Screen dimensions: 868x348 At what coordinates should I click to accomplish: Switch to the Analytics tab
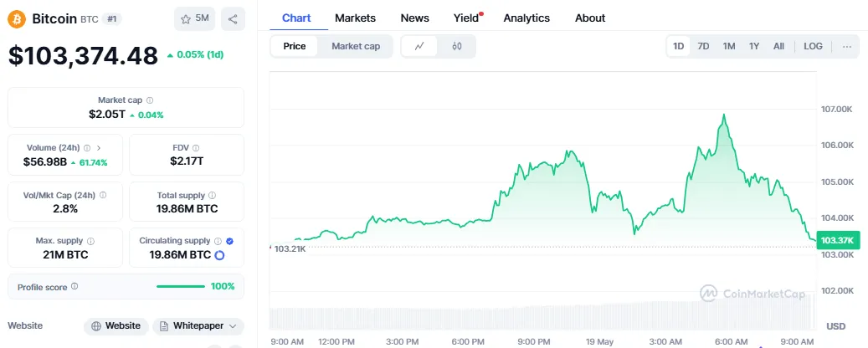point(526,18)
